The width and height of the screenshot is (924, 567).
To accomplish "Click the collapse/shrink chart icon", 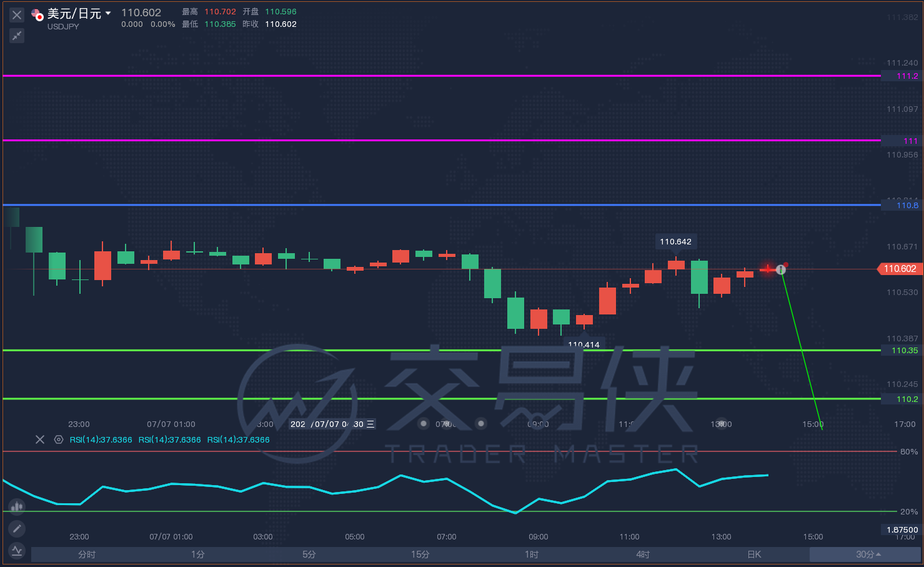I will (x=17, y=36).
